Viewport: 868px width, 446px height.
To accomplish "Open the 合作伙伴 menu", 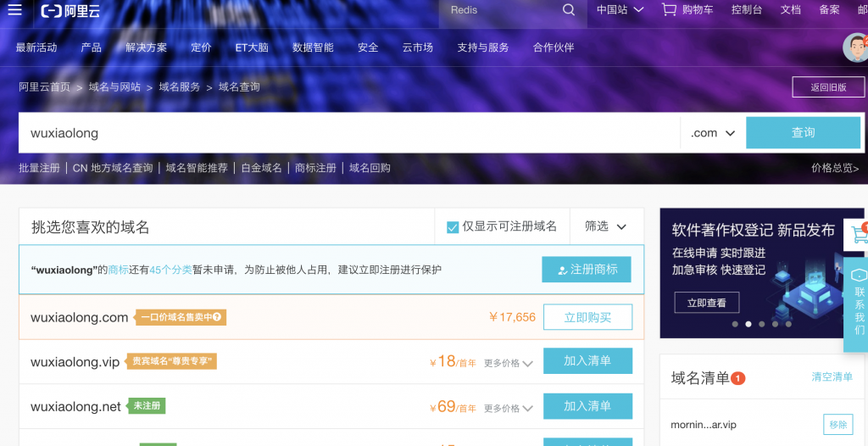I will pos(554,47).
